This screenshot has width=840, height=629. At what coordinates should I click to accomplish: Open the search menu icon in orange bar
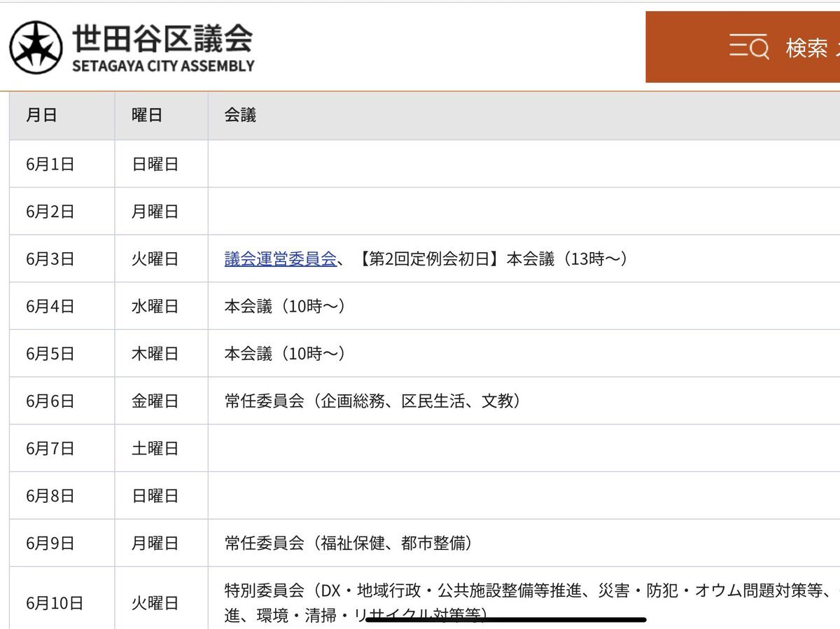[x=748, y=48]
